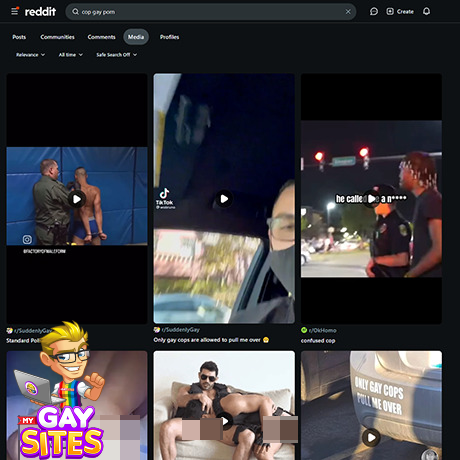Open the Safe Search Off dropdown

click(x=116, y=55)
